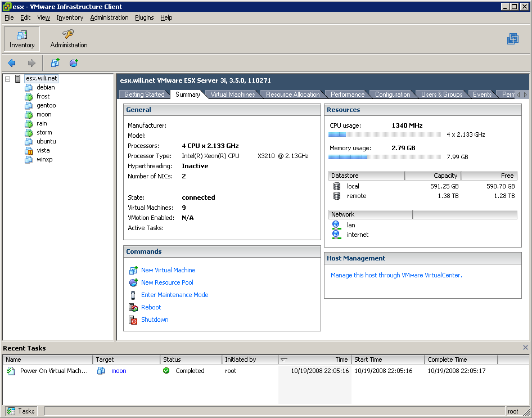Collapse the esx.wili.net tree node
The height and width of the screenshot is (418, 532).
click(8, 79)
